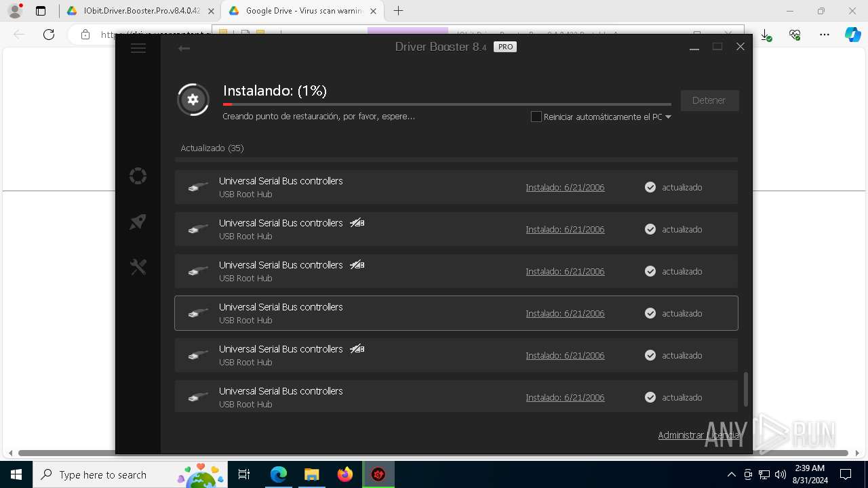Click the Edge page horizontal scrollbar
This screenshot has height=488, width=868.
click(x=433, y=453)
